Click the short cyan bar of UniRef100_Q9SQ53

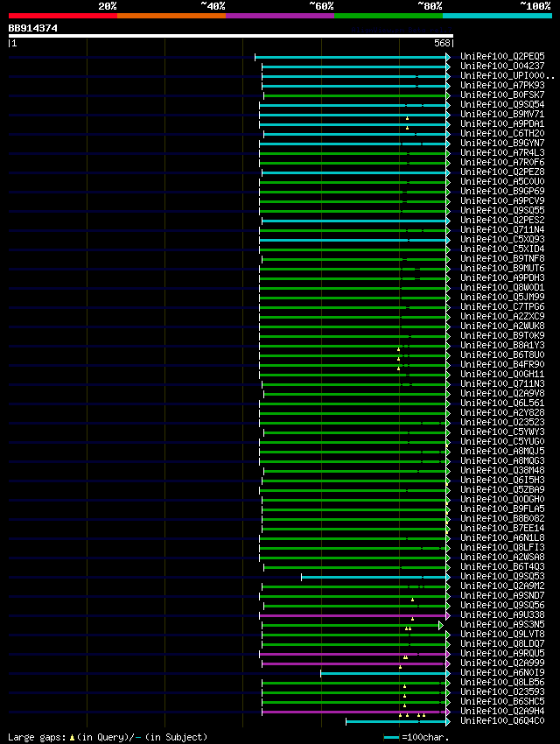click(374, 578)
